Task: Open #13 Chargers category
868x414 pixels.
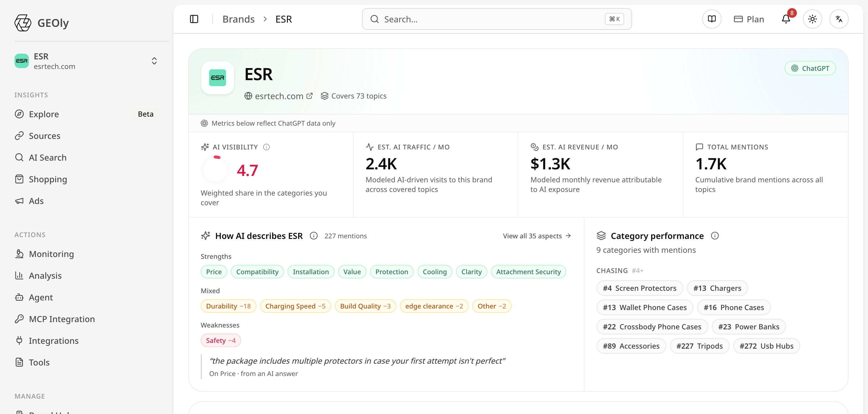Action: 717,288
